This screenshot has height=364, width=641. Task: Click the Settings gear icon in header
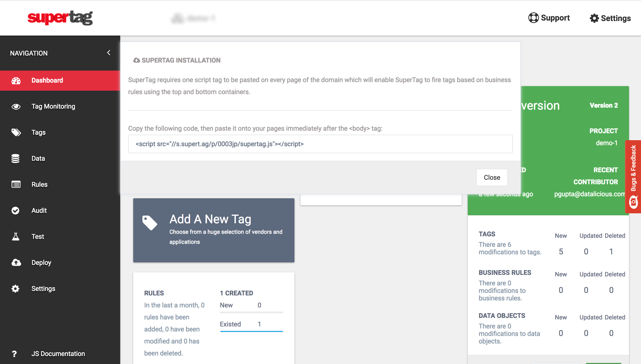594,18
